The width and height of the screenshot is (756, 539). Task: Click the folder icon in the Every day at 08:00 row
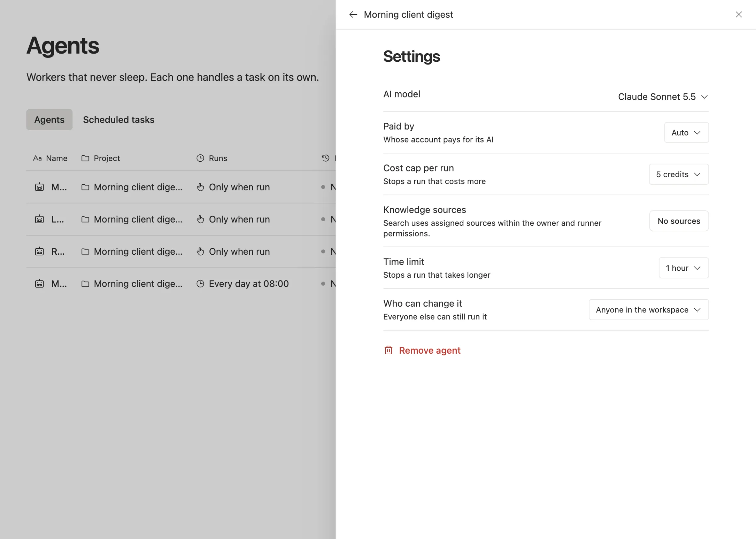pyautogui.click(x=85, y=284)
